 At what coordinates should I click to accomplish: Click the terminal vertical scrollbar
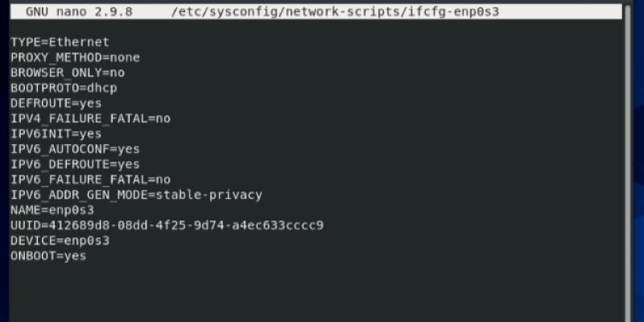tap(628, 164)
